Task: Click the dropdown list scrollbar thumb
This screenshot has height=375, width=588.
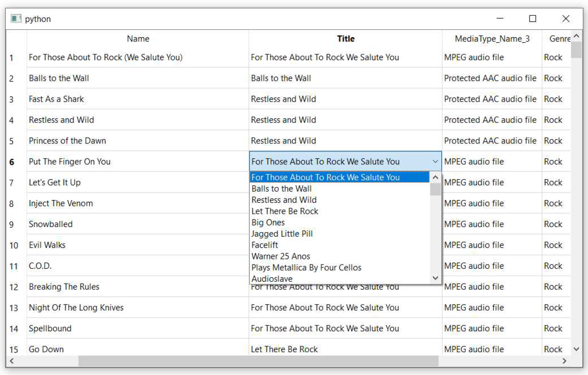Action: [435, 189]
